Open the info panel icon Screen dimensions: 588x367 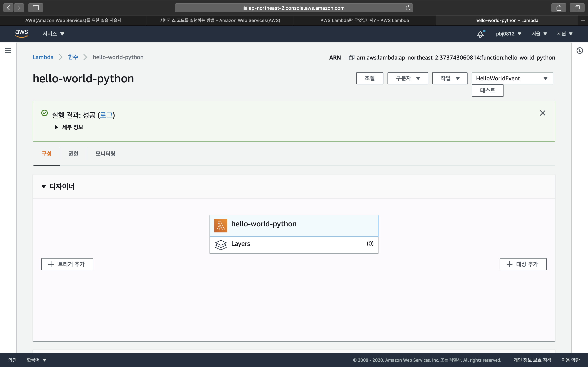tap(580, 51)
